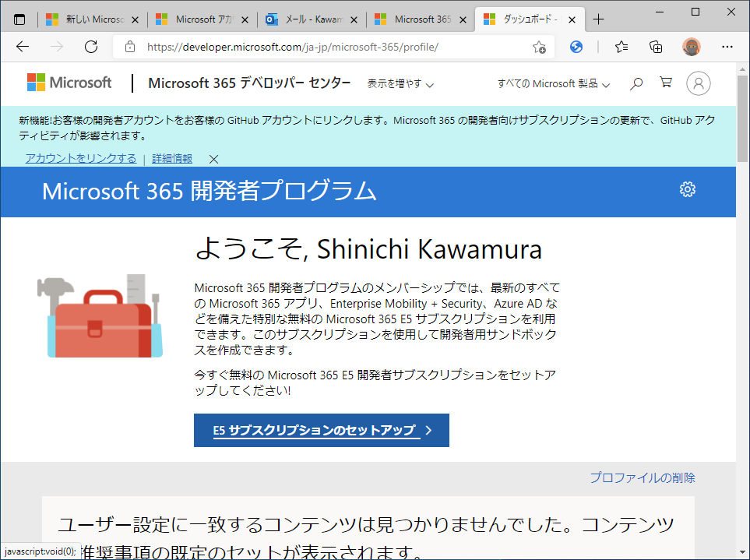
Task: Close the 新しい Microsoft tab
Action: pyautogui.click(x=135, y=19)
